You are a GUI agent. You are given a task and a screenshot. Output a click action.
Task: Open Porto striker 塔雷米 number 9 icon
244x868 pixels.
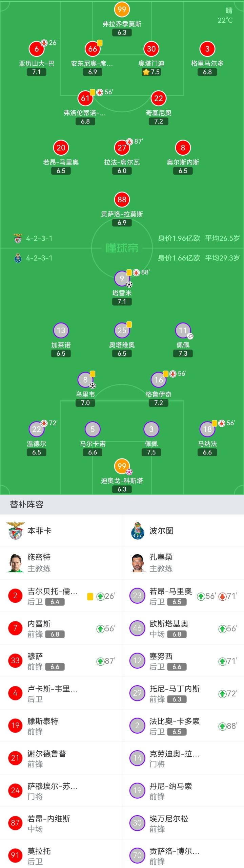coord(122,279)
